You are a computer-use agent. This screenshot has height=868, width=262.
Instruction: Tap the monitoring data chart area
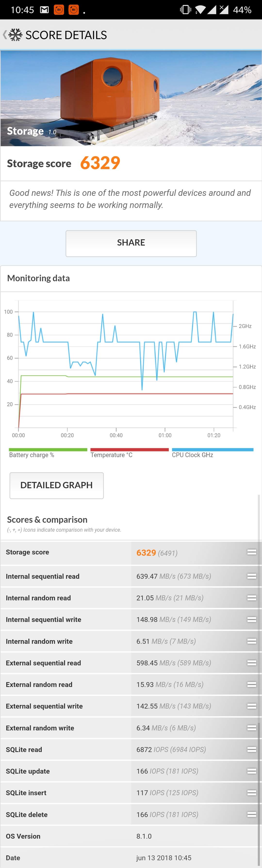(x=126, y=367)
